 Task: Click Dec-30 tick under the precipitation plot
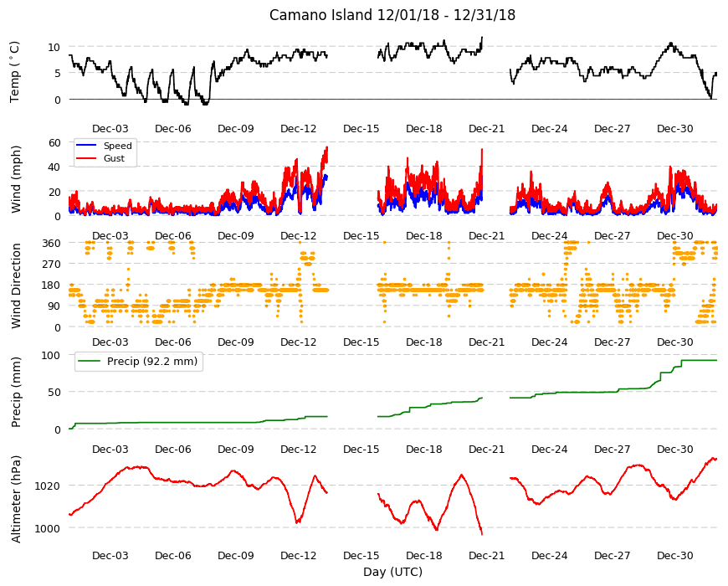click(675, 449)
